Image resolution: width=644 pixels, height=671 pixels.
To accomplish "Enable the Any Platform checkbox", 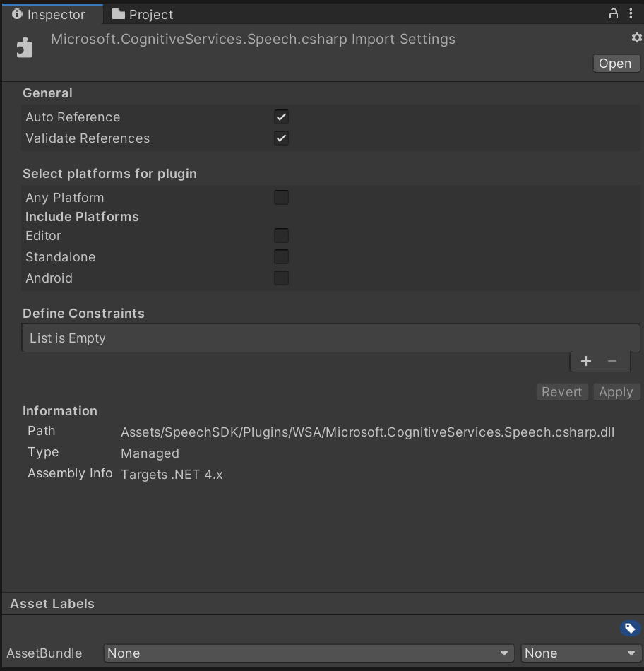I will tap(280, 197).
